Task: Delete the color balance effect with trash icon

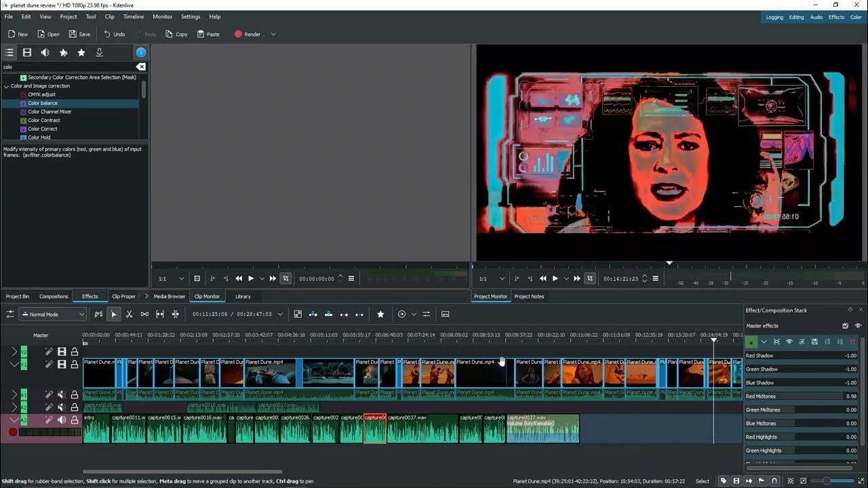Action: [x=852, y=342]
